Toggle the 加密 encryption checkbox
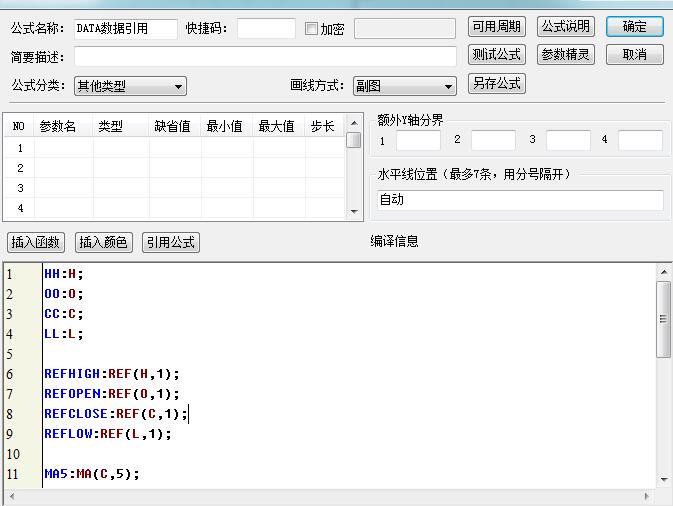 click(x=311, y=29)
